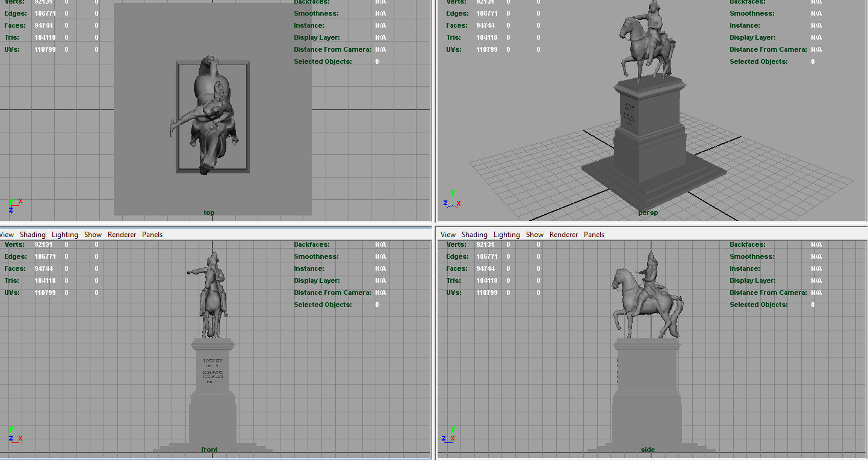Click 'UVs:' label in the top panel HUD
Viewport: 868px width, 461px height.
(x=12, y=49)
